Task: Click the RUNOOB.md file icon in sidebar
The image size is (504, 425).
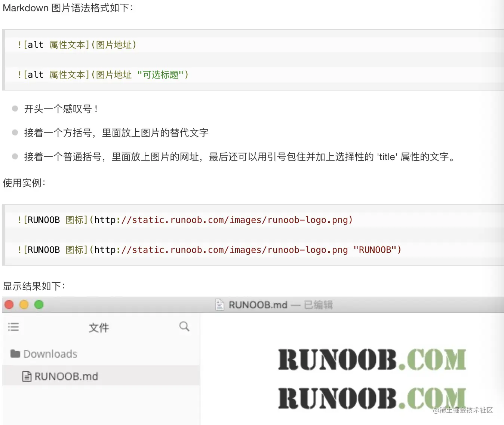Action: click(x=27, y=376)
